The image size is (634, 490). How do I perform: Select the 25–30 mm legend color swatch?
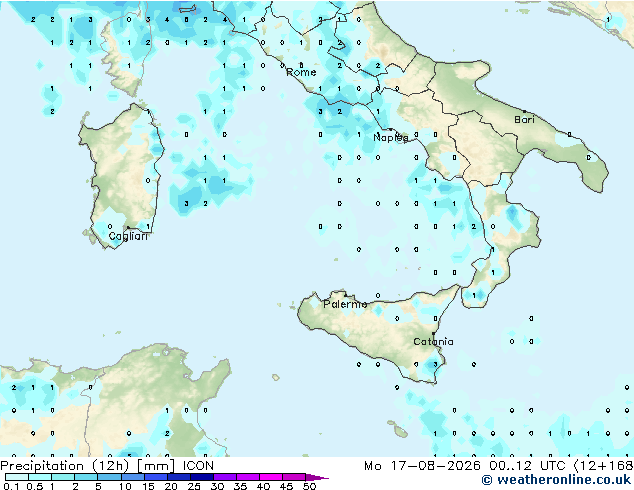[201, 477]
